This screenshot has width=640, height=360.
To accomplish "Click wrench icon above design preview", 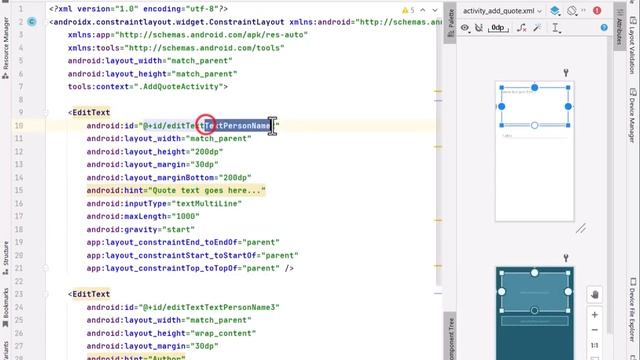I will 566,73.
